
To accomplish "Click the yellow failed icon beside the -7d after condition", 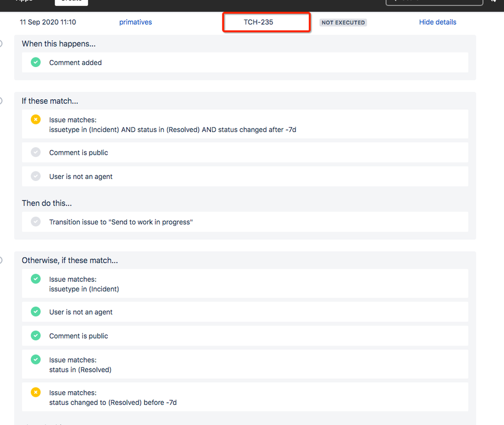I will (36, 119).
